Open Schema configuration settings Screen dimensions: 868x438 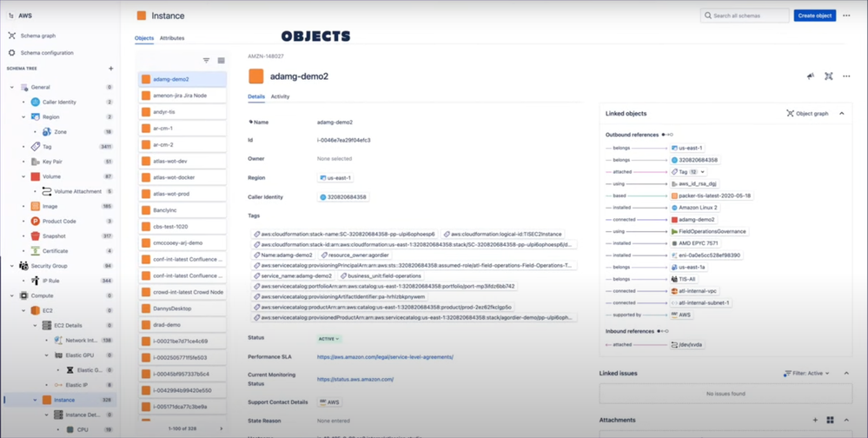click(x=47, y=53)
